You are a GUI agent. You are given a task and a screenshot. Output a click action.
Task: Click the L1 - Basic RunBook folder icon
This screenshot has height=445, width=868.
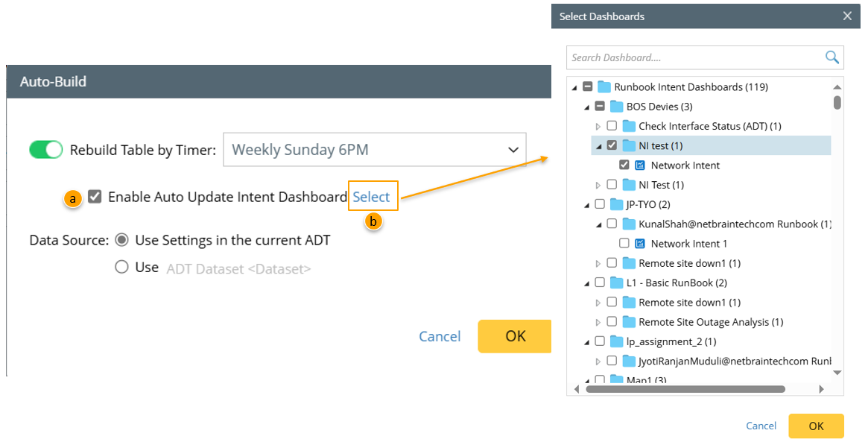tap(616, 283)
